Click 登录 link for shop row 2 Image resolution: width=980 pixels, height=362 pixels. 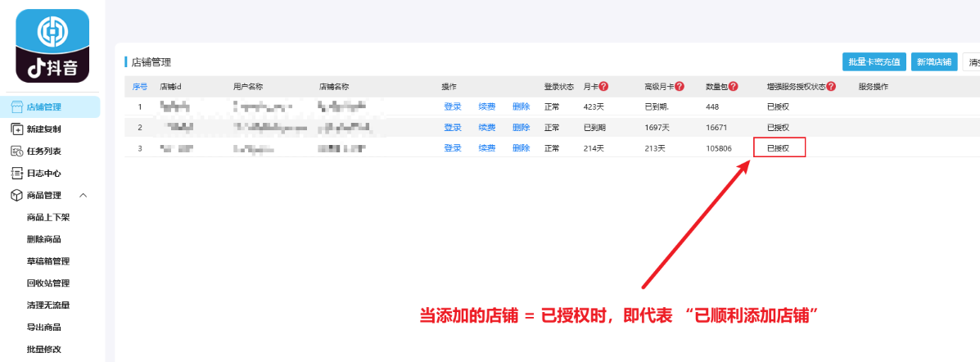click(453, 128)
